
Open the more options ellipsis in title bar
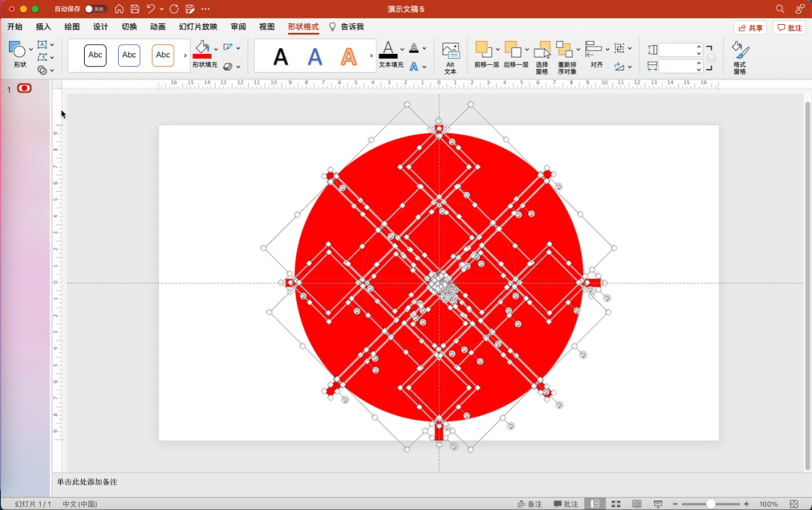click(205, 9)
